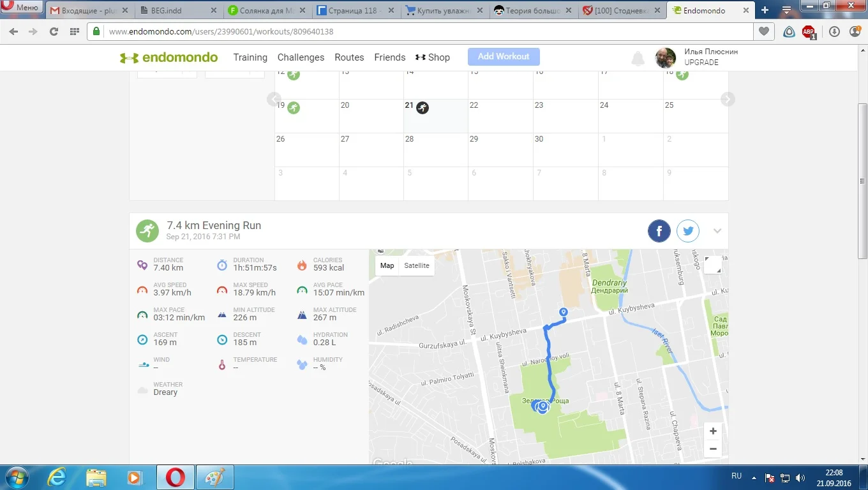Viewport: 868px width, 490px height.
Task: Open the Windows Start menu
Action: (16, 477)
